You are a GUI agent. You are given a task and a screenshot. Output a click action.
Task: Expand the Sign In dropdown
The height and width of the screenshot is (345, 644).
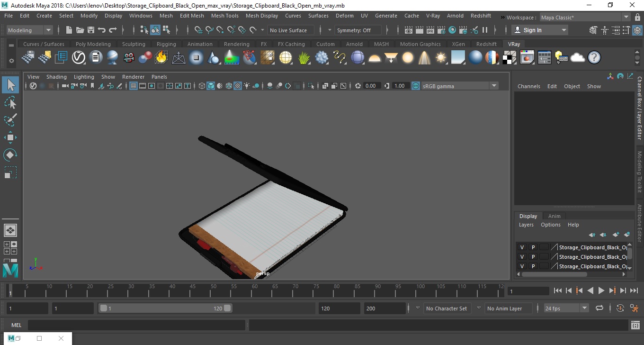(x=563, y=30)
